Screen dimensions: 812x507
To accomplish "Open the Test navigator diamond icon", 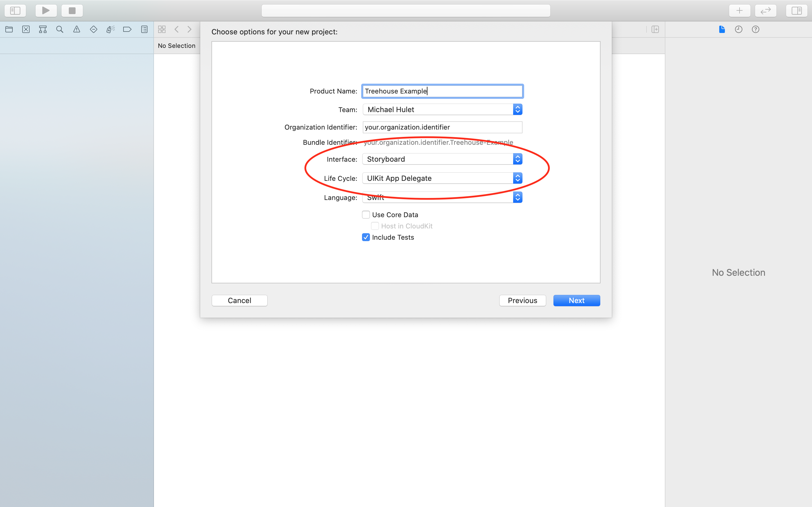I will coord(94,30).
